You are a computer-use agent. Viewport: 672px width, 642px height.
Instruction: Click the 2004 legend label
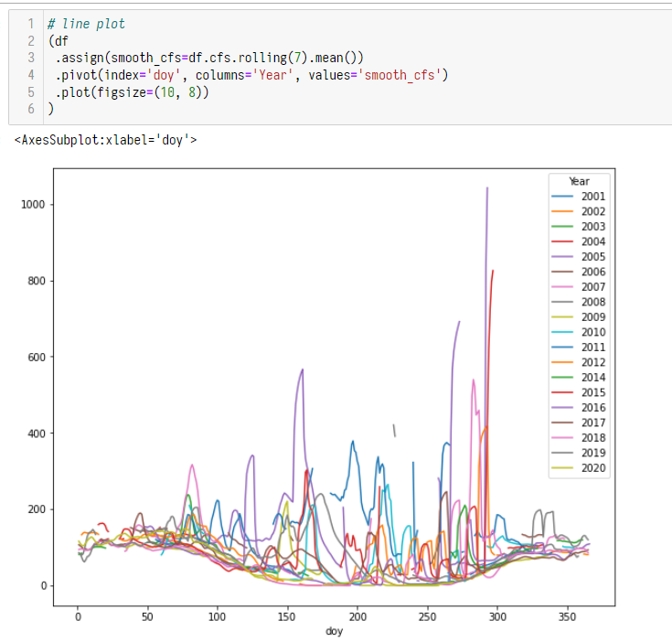tap(593, 241)
